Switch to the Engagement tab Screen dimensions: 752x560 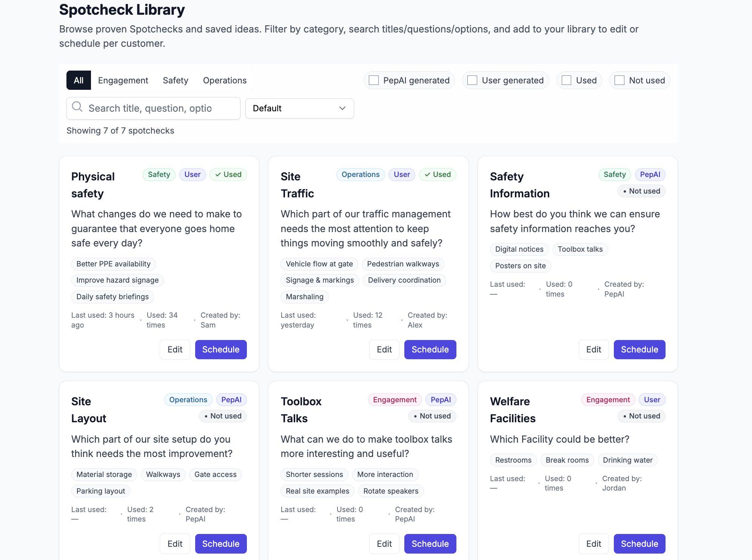(123, 80)
